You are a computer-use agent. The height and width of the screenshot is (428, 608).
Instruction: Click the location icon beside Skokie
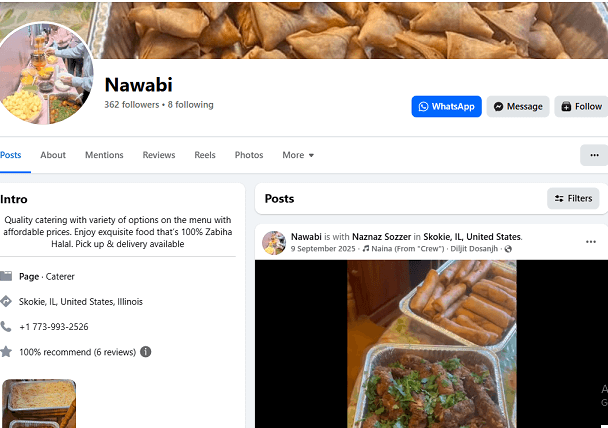pos(6,301)
